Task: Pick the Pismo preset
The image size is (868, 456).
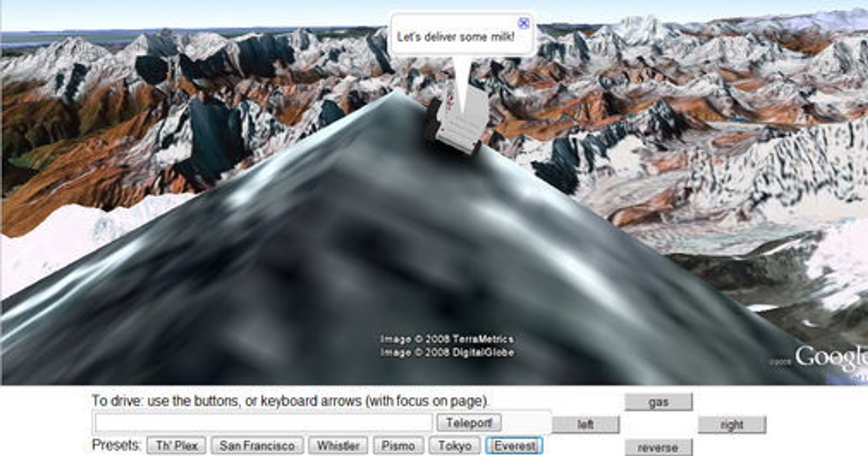Action: [x=398, y=446]
